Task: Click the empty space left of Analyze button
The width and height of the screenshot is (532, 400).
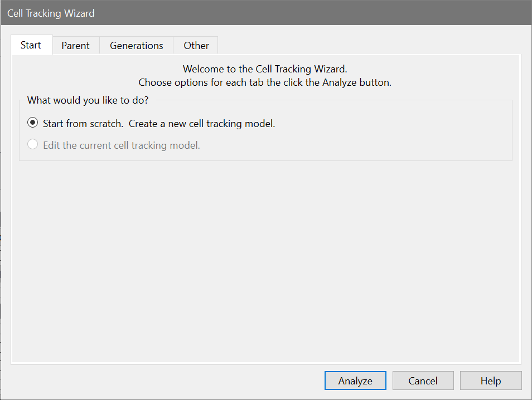Action: point(167,381)
